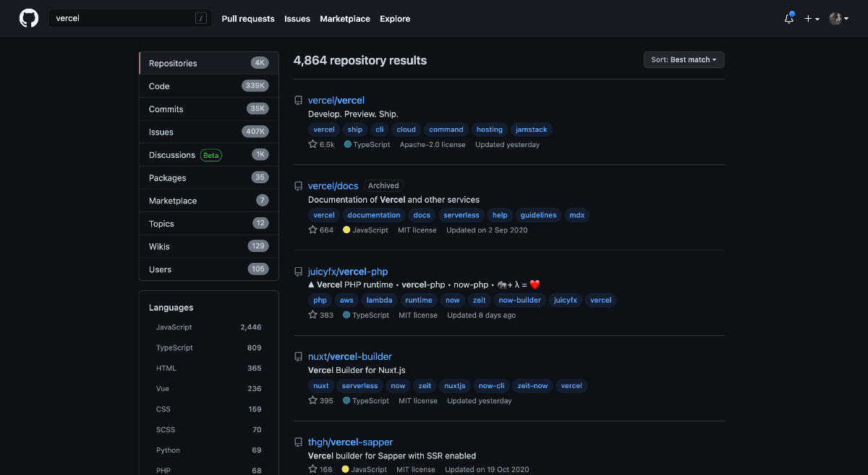Select the Users results filter
Viewport: 868px width, 475px height.
pos(208,269)
